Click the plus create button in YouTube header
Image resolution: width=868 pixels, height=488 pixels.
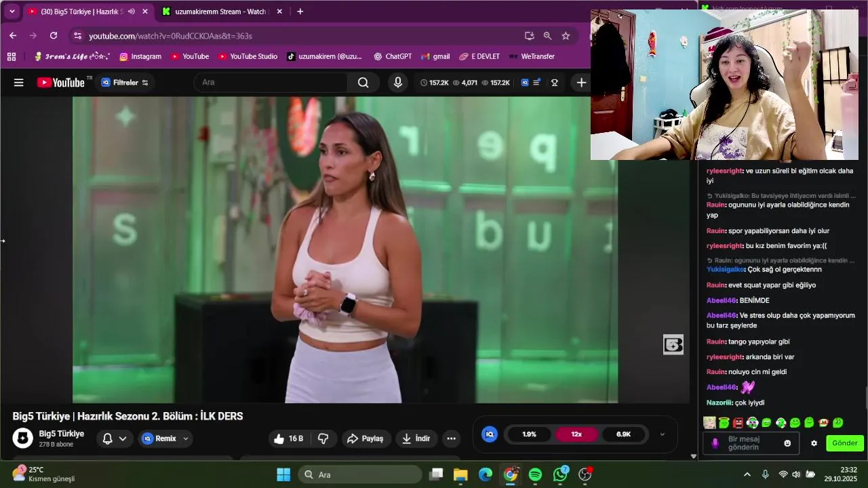[581, 83]
